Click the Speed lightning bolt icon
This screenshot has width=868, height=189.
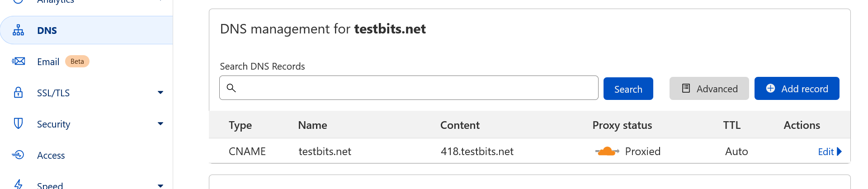pos(18,184)
